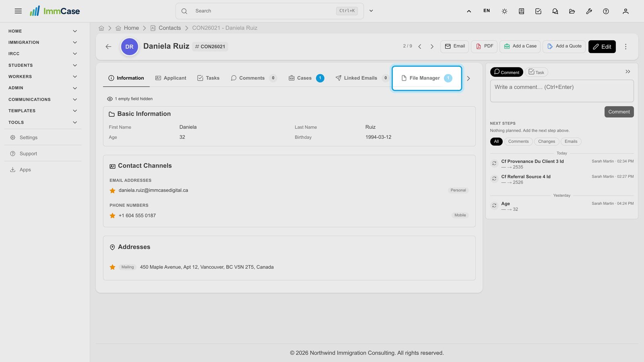Screen dimensions: 644x362
Task: Click Add a Quote button
Action: 564,46
